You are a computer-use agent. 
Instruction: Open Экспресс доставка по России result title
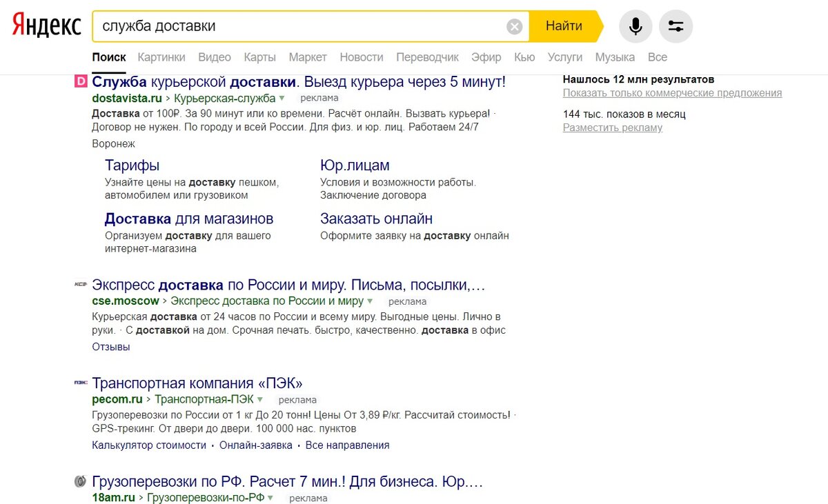coord(288,285)
